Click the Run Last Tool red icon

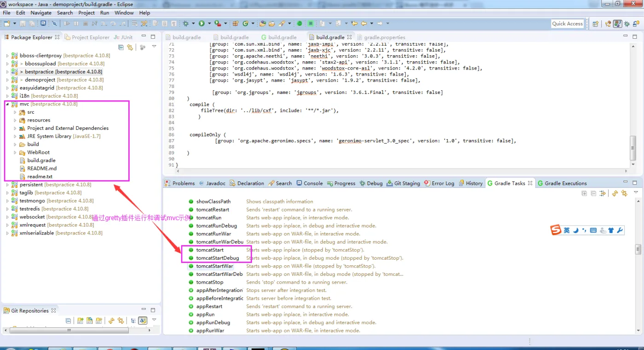pyautogui.click(x=218, y=23)
